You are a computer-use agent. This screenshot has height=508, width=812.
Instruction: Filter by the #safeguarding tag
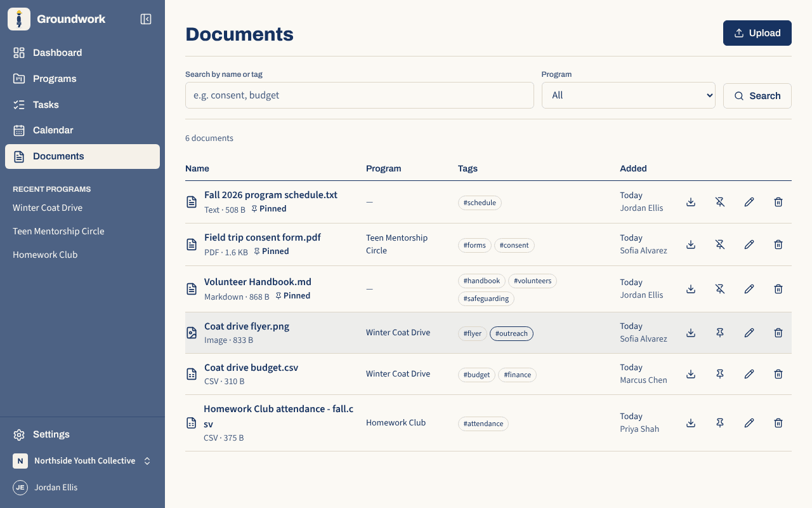(486, 298)
